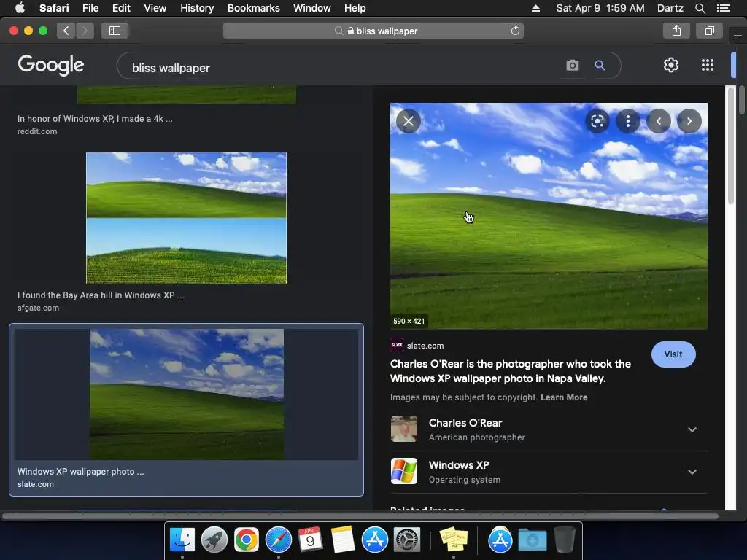Launch Google Chrome from the Dock
The height and width of the screenshot is (560, 747).
[x=247, y=540]
